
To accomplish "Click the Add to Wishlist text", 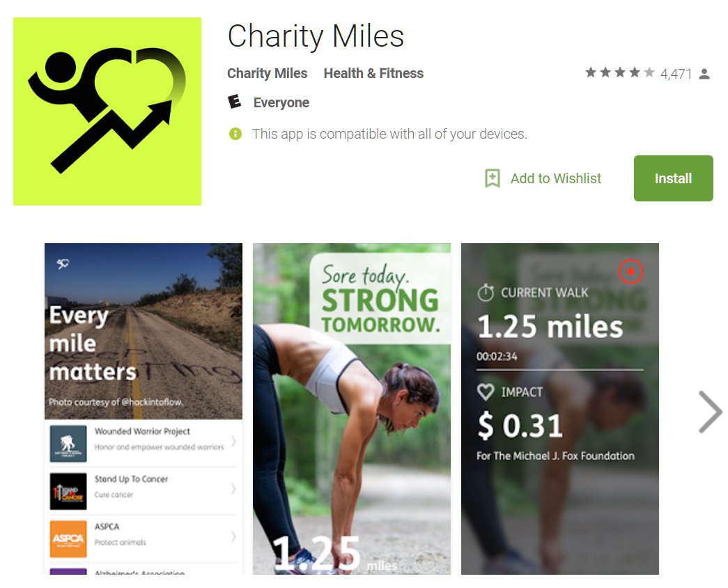I will pyautogui.click(x=556, y=178).
